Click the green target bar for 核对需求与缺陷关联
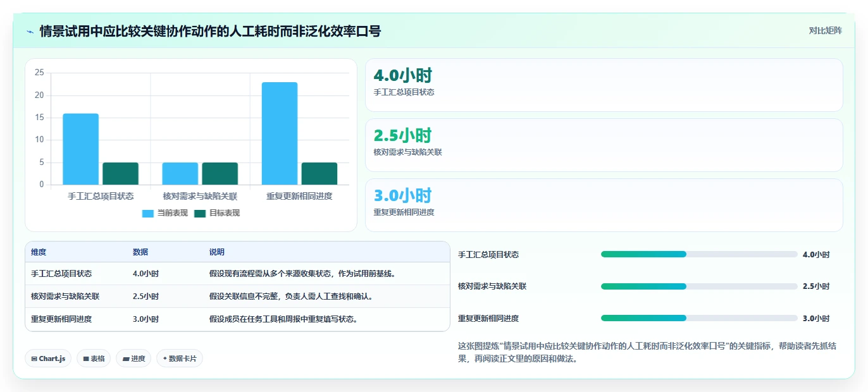 pos(220,174)
